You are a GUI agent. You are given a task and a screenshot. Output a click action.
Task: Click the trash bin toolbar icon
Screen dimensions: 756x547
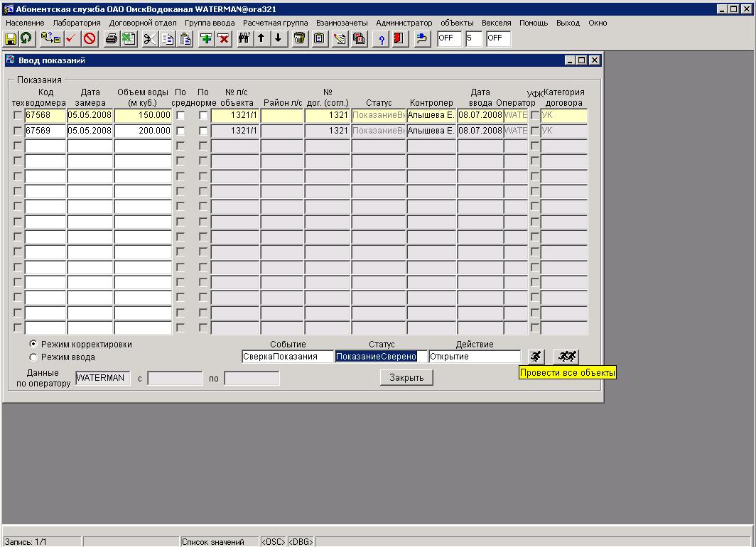tap(300, 38)
